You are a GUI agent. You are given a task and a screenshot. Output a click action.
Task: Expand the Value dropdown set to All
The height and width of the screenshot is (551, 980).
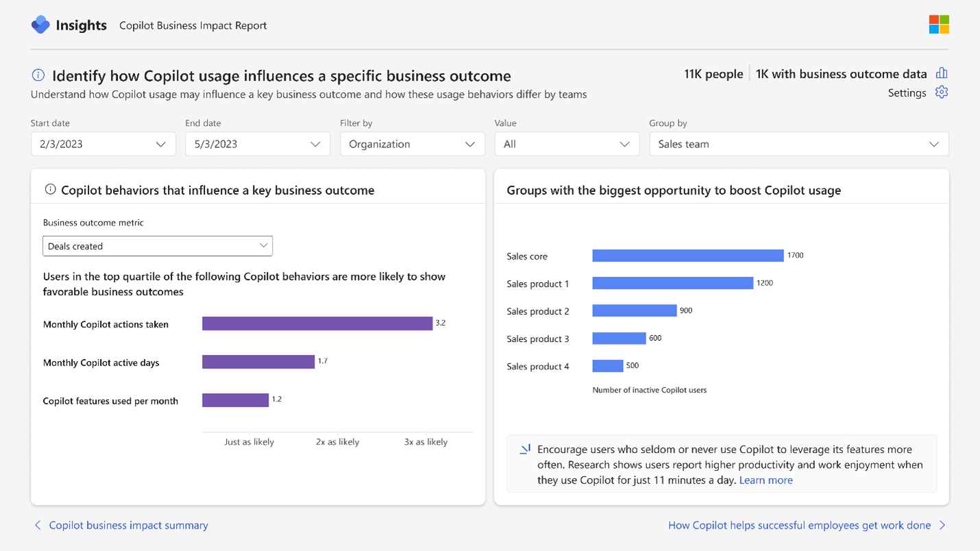(x=566, y=144)
